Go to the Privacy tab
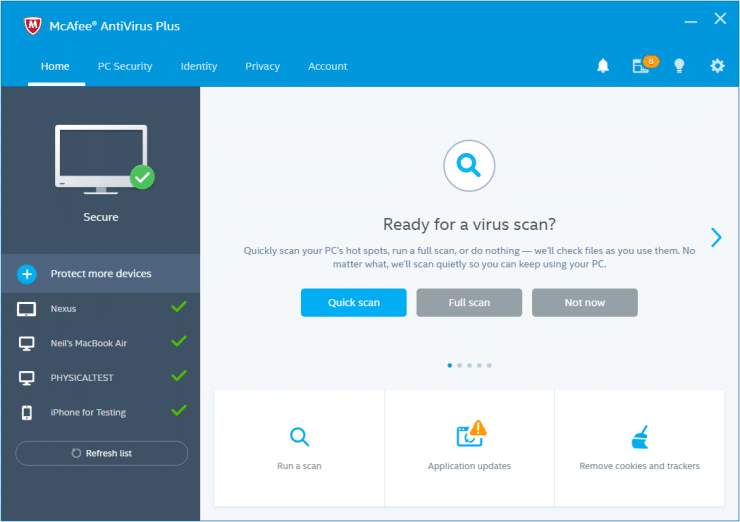The height and width of the screenshot is (522, 740). click(262, 66)
